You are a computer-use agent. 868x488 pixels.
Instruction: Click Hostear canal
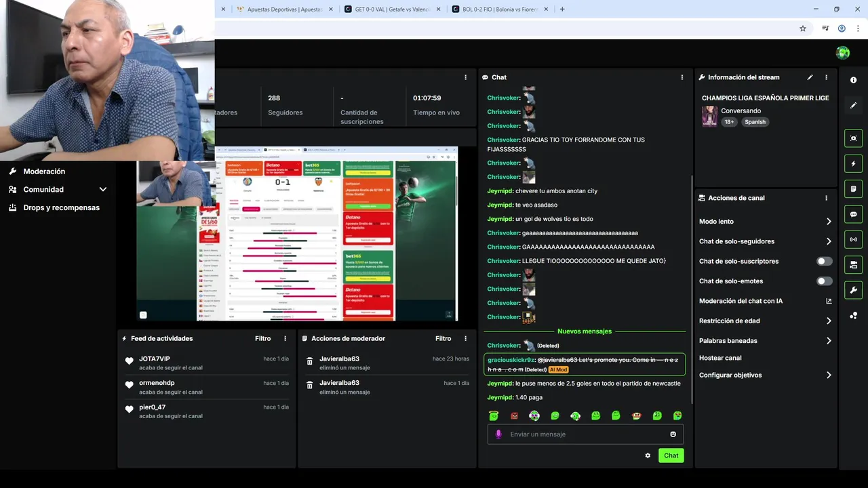[720, 358]
